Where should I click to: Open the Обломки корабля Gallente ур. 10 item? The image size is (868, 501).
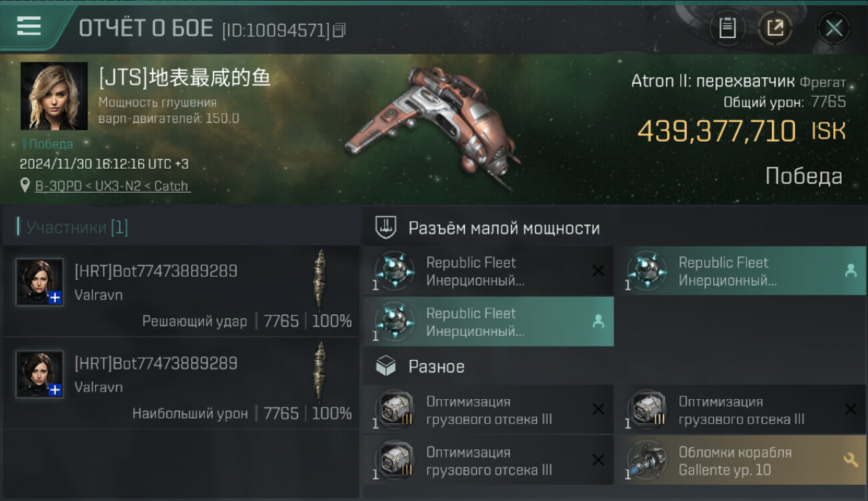pyautogui.click(x=740, y=461)
